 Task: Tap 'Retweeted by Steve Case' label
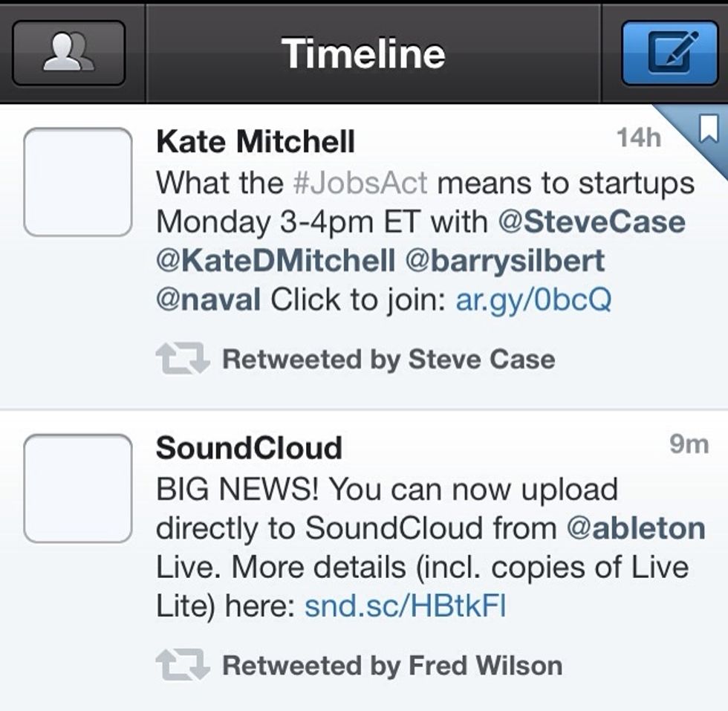[389, 360]
